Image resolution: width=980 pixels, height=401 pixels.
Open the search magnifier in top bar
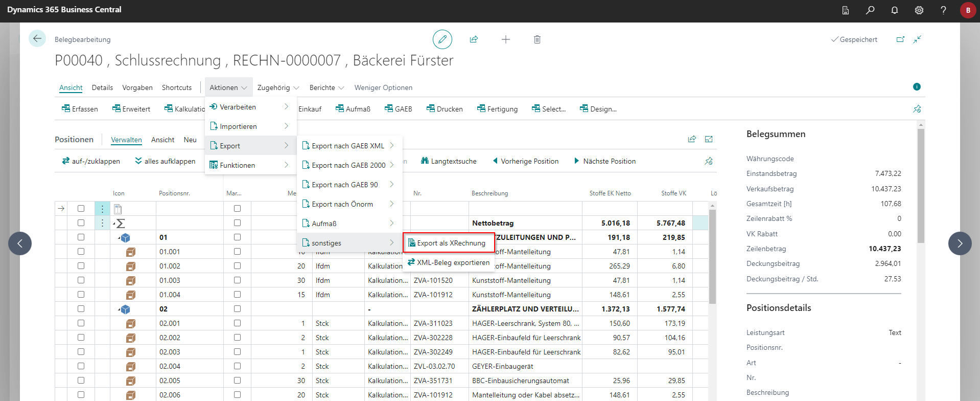(870, 10)
